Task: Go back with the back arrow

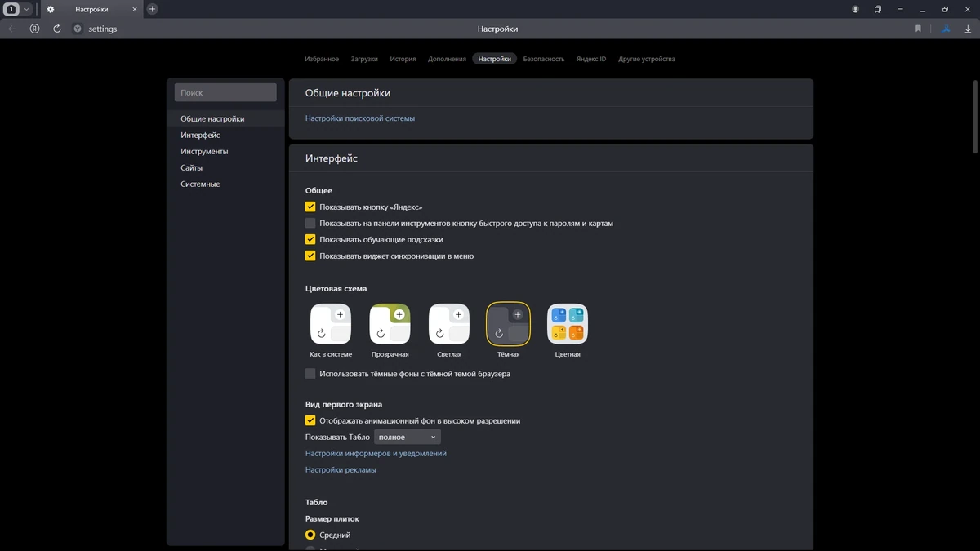Action: (x=12, y=29)
